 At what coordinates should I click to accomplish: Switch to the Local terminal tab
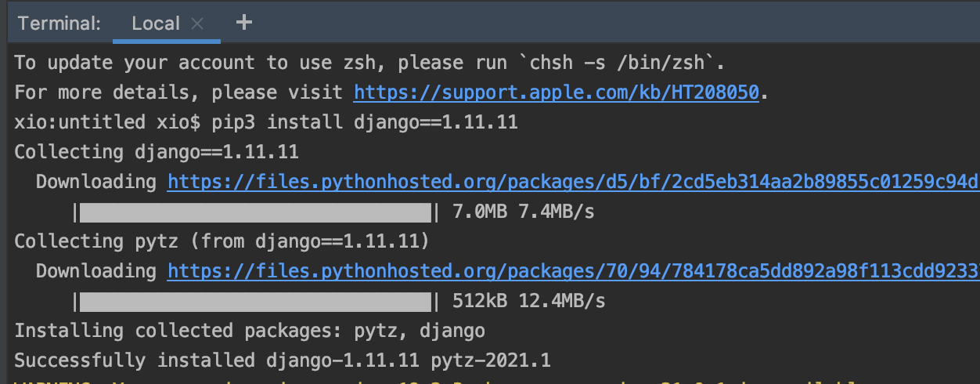[156, 24]
